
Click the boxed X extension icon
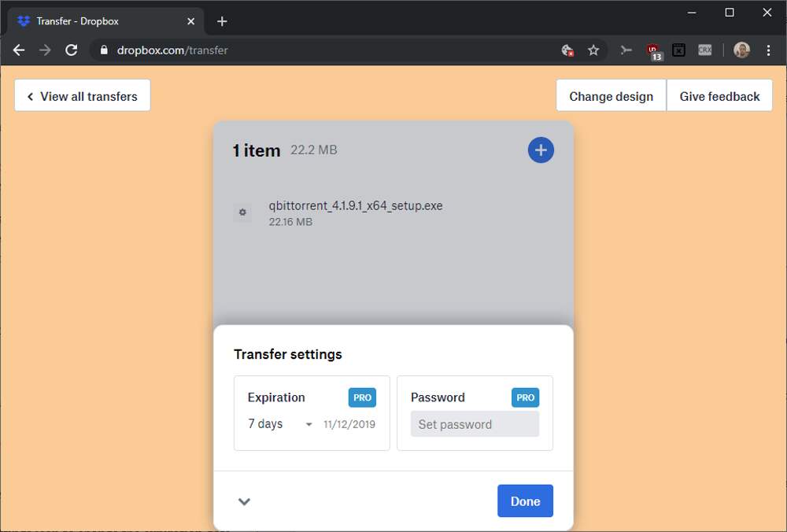(678, 50)
